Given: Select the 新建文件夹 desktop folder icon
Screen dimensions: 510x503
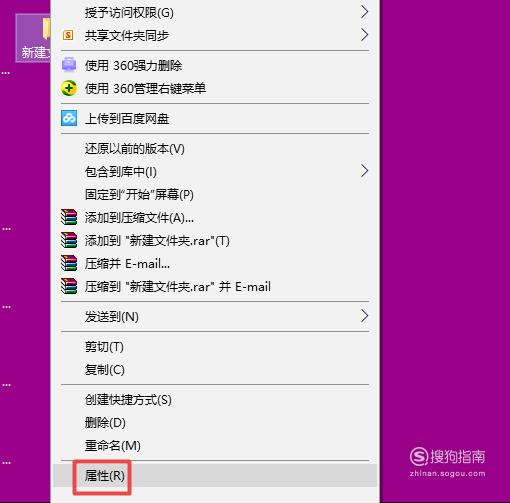Looking at the screenshot, I should tap(33, 38).
